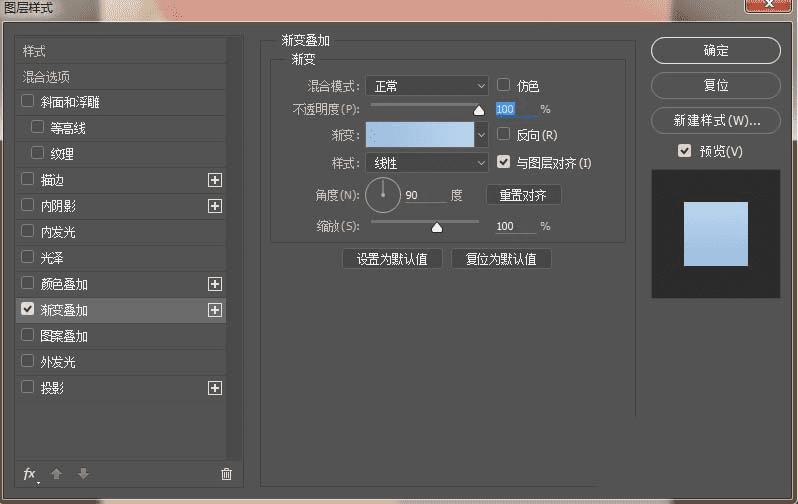Click the style preview thumbnail
This screenshot has width=798, height=504.
pos(716,234)
